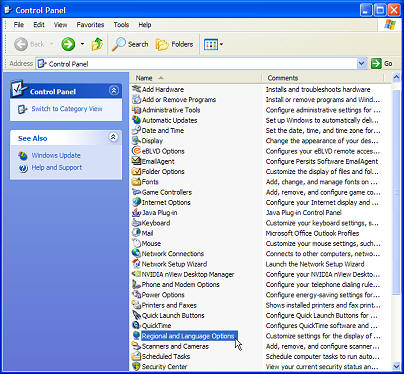Select the QuickTime icon

pyautogui.click(x=136, y=325)
